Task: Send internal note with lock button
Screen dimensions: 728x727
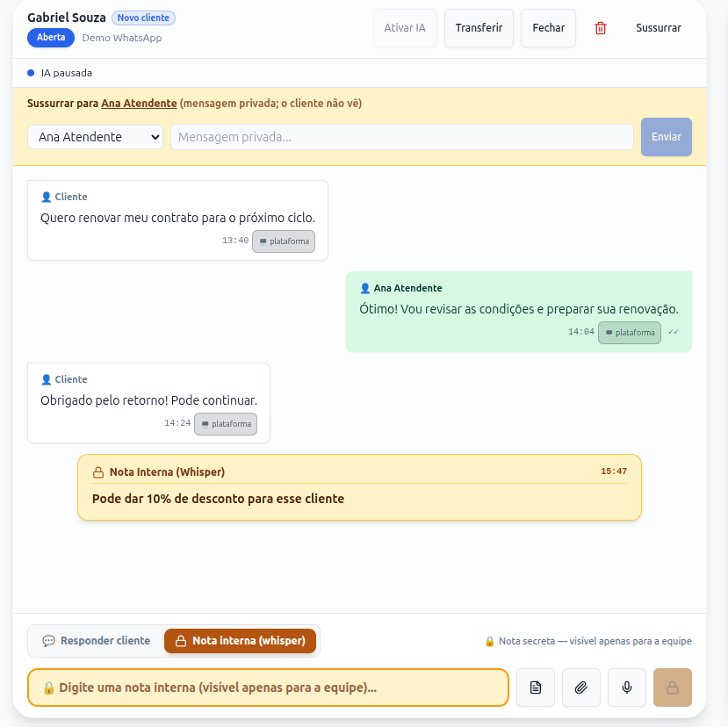Action: tap(673, 687)
